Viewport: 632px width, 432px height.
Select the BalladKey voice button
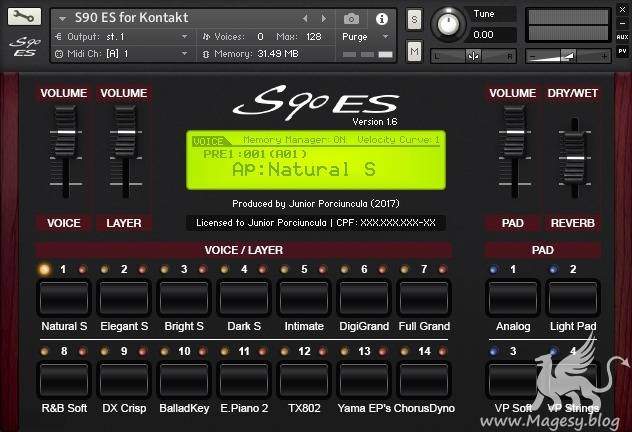pos(184,380)
